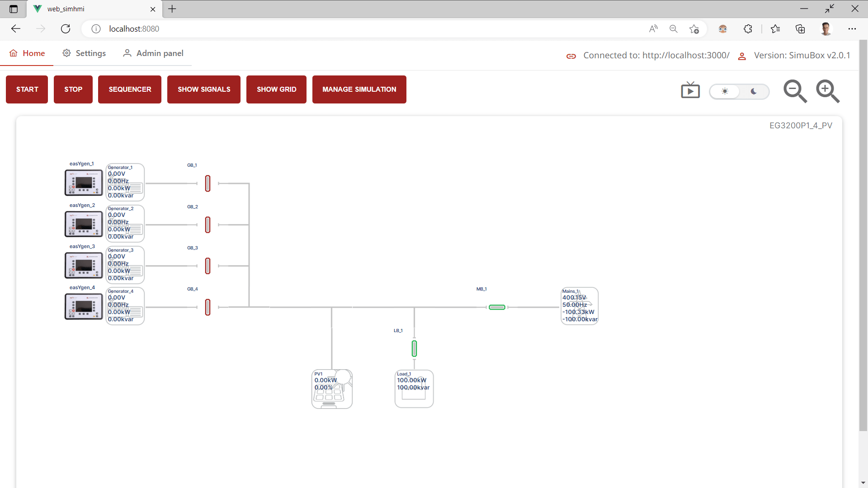
Task: Click the Mains_1 grid component
Action: click(580, 306)
